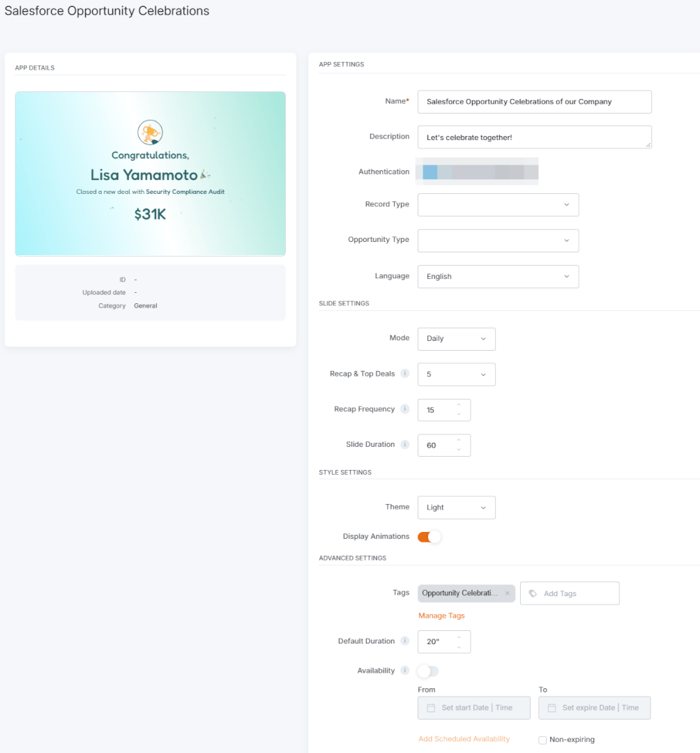Click the Default Duration info icon

(405, 641)
